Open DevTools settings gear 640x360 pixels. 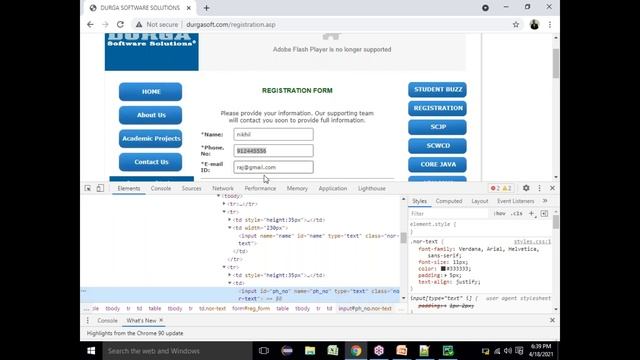(x=526, y=188)
